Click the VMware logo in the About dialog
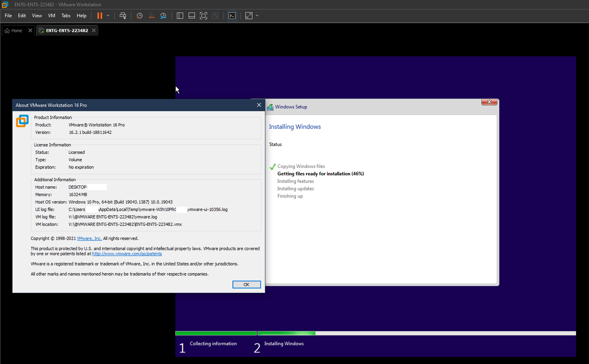The image size is (589, 364). [x=22, y=121]
